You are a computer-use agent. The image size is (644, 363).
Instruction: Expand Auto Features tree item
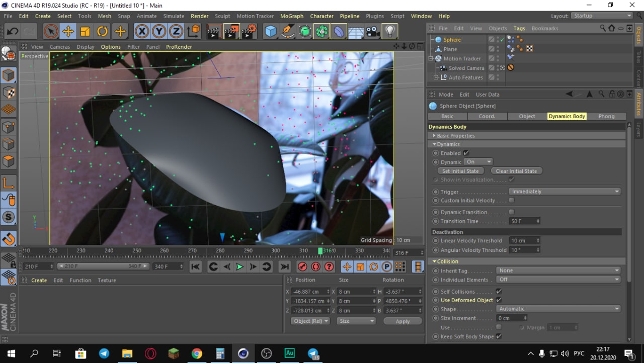click(x=436, y=77)
